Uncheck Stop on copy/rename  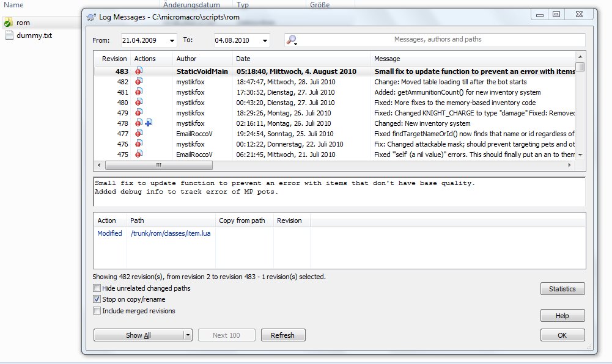(x=97, y=300)
